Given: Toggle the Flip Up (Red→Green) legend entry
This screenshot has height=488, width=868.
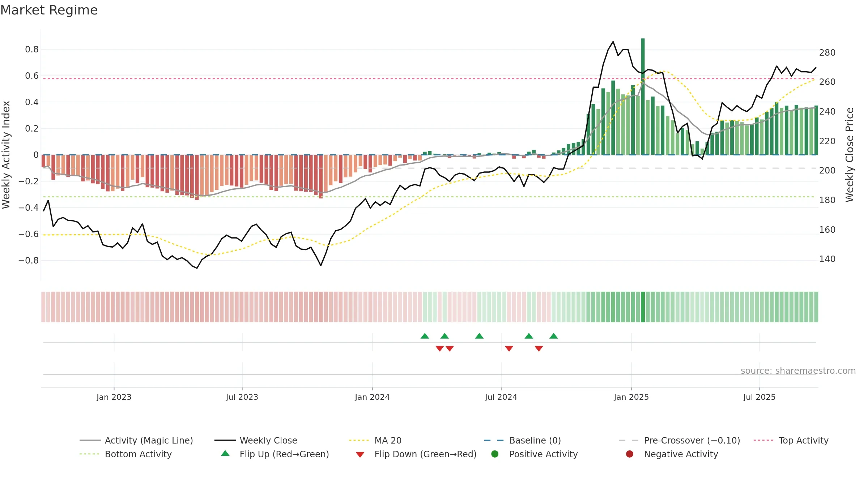Looking at the screenshot, I should [275, 454].
